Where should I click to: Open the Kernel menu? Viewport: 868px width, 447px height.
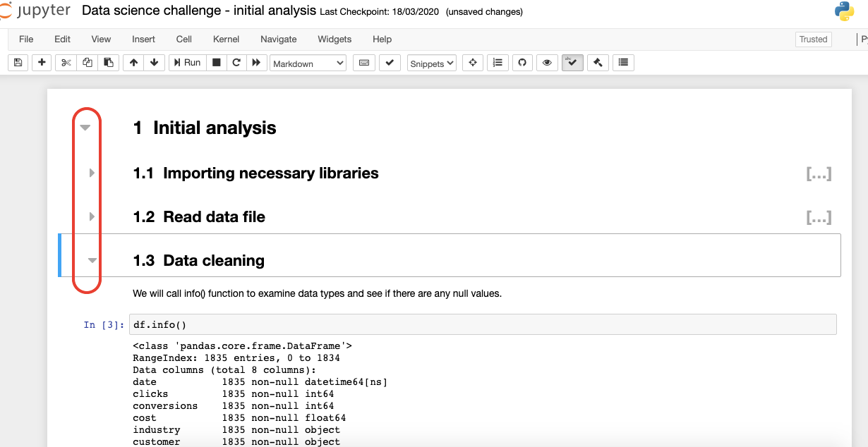(x=226, y=39)
